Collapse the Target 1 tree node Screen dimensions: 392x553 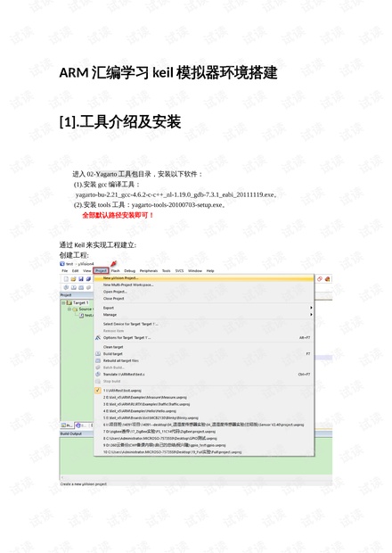pos(64,302)
